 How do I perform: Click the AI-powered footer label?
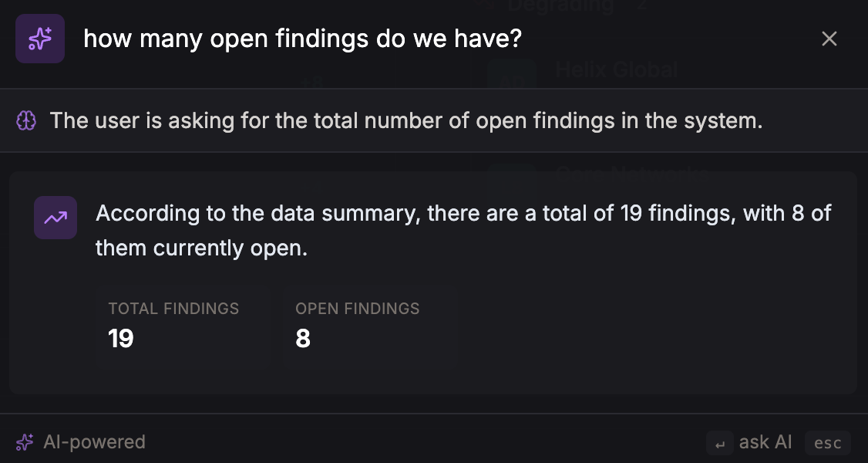point(94,441)
